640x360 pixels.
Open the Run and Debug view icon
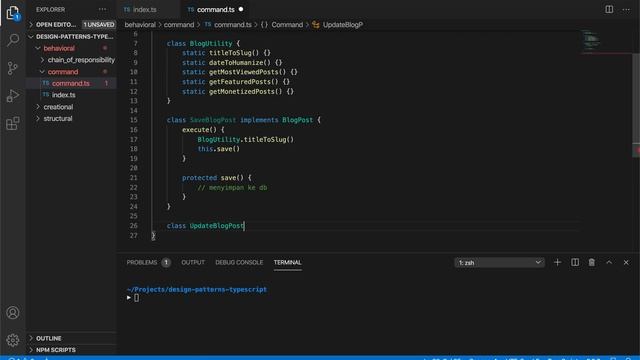pos(13,96)
